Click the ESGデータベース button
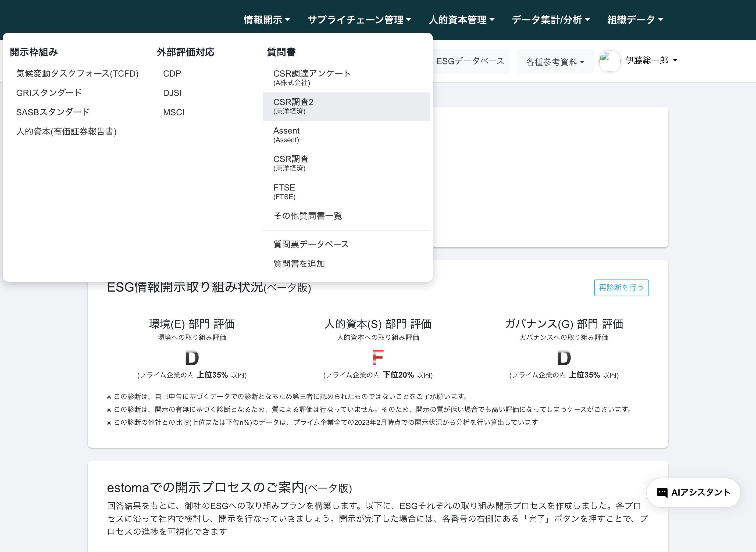The width and height of the screenshot is (756, 552). click(470, 61)
